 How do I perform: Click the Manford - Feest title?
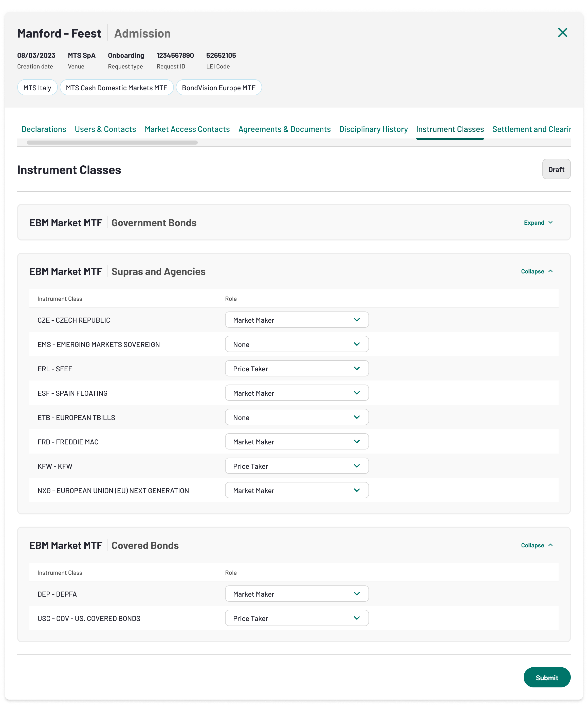(x=59, y=33)
